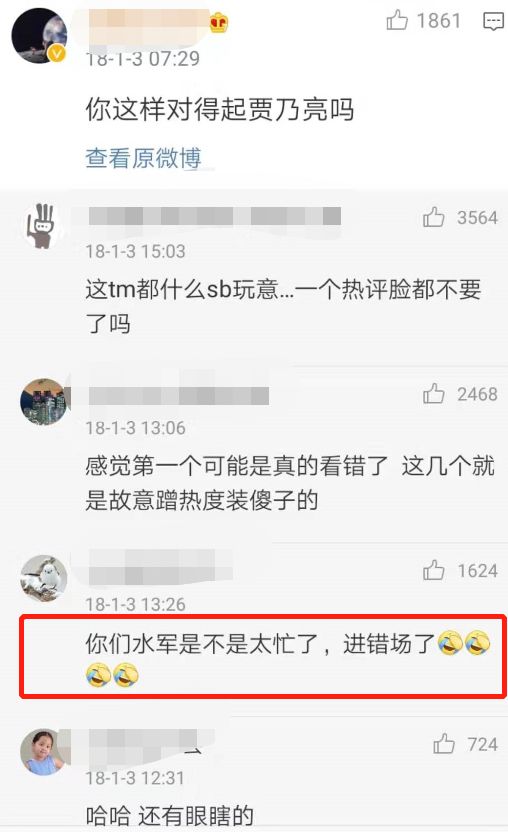Open the white bird avatar

tap(44, 578)
